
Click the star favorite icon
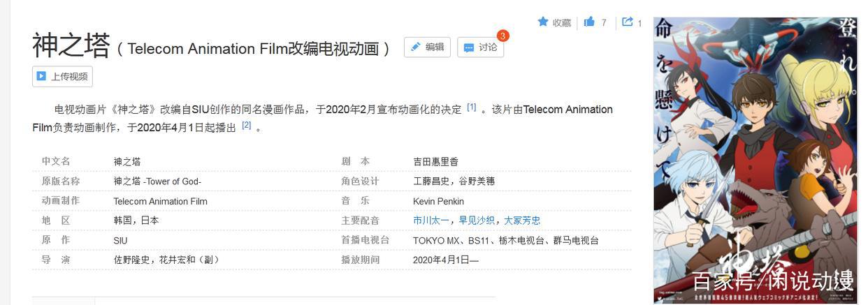pos(543,22)
